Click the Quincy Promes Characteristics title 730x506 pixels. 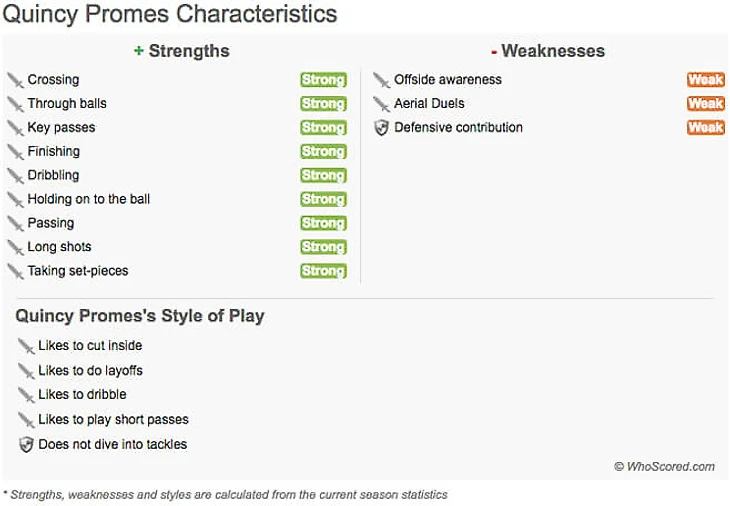(170, 15)
